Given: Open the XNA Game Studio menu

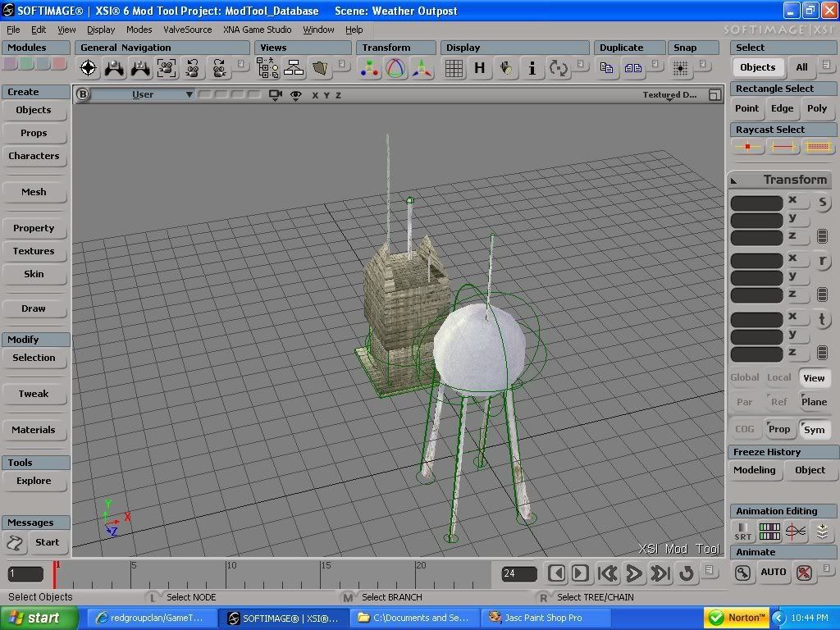Looking at the screenshot, I should tap(257, 30).
